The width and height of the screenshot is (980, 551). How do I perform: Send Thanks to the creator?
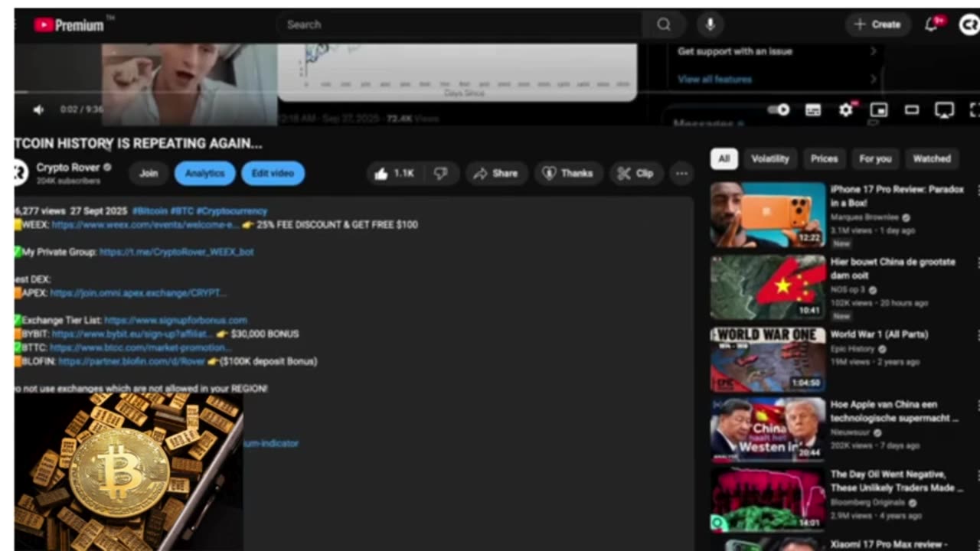pyautogui.click(x=568, y=174)
